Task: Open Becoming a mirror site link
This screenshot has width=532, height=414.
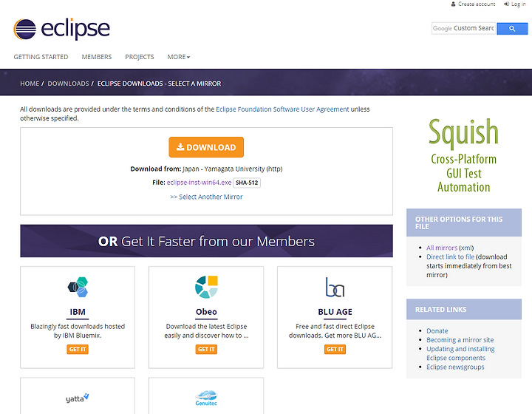Action: click(460, 339)
